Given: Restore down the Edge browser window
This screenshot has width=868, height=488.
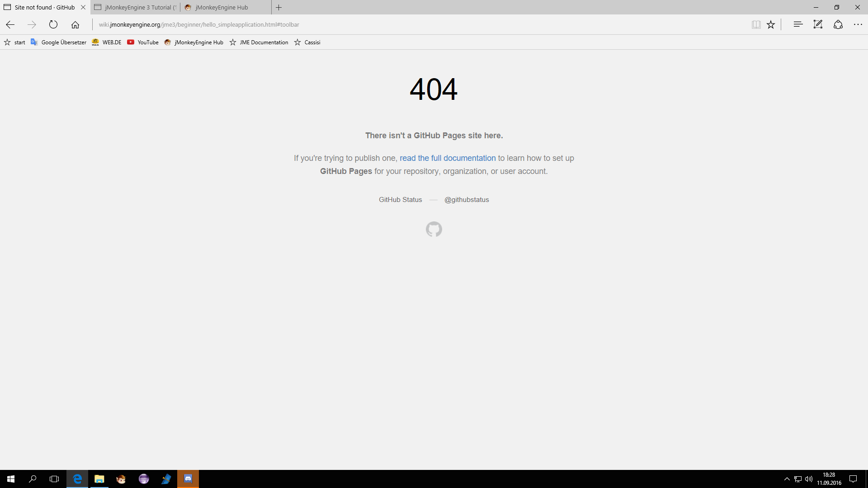Looking at the screenshot, I should [x=837, y=7].
